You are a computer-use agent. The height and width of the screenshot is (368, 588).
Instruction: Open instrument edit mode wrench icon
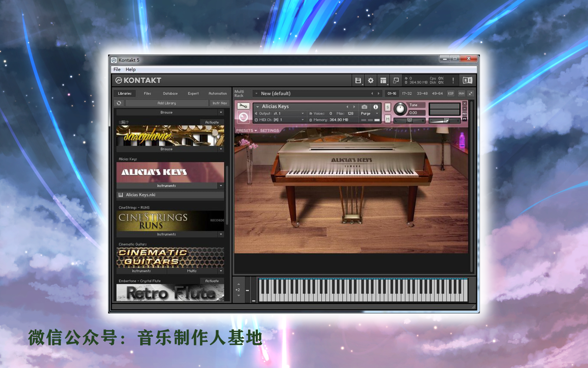(x=243, y=106)
